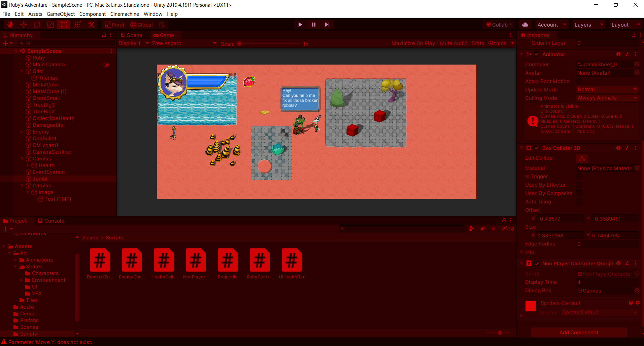Click the Add Component button

coord(579,332)
